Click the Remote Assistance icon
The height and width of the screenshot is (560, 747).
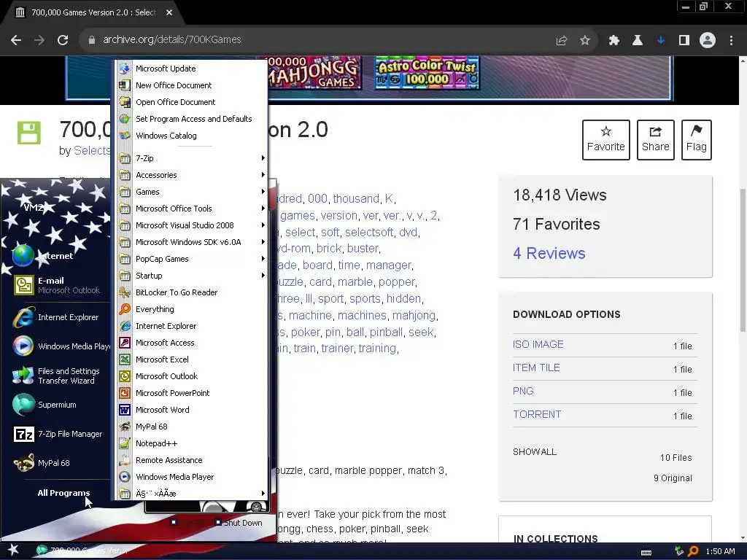tap(125, 460)
